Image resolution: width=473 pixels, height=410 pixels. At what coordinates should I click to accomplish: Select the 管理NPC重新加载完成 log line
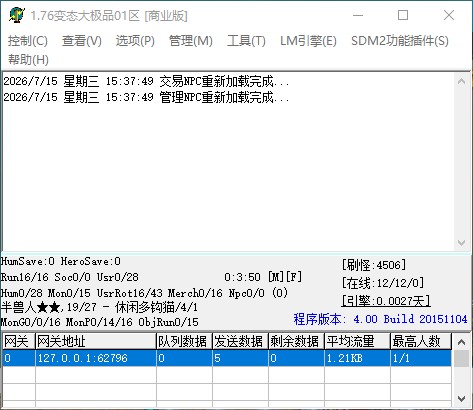(x=146, y=97)
